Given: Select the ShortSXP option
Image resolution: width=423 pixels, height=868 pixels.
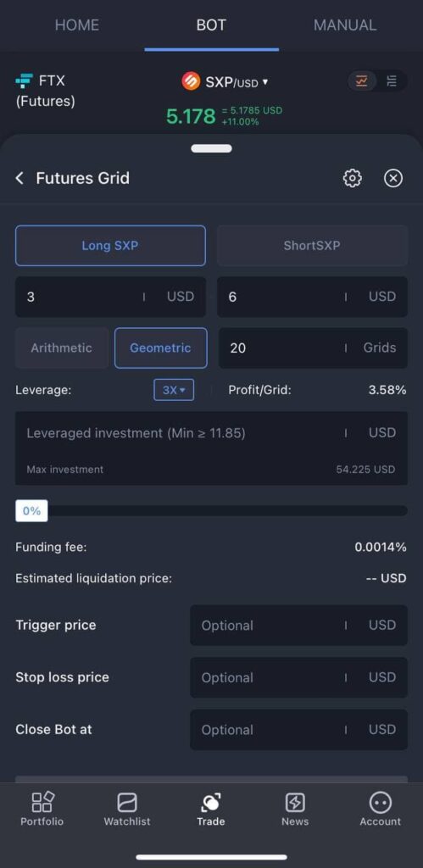Looking at the screenshot, I should (x=312, y=245).
